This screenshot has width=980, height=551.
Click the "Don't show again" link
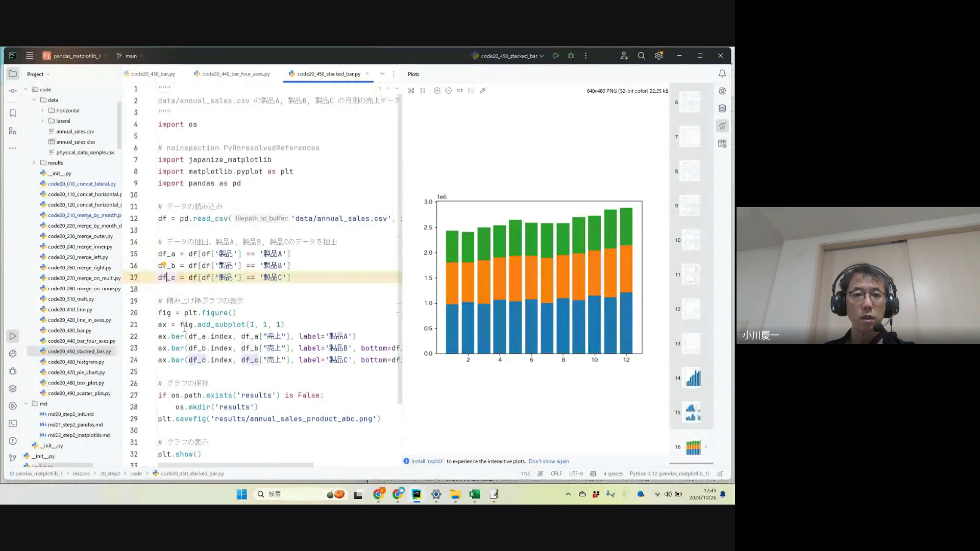tap(549, 461)
